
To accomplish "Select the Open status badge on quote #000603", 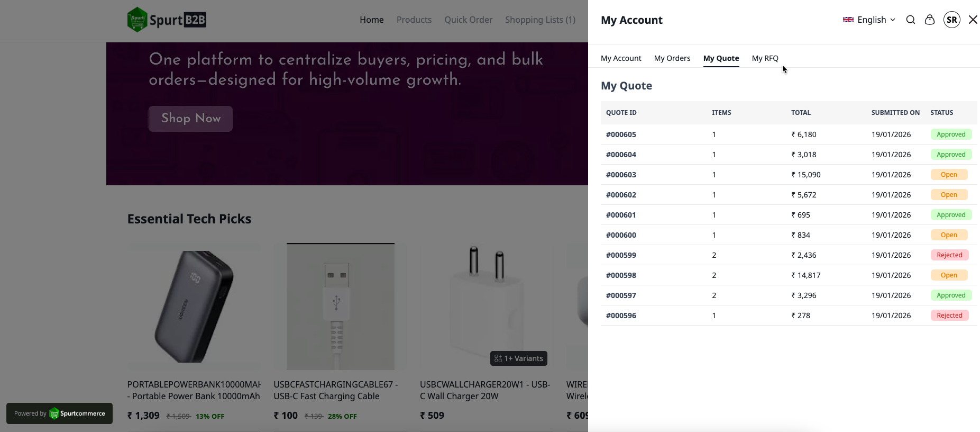I will 949,175.
